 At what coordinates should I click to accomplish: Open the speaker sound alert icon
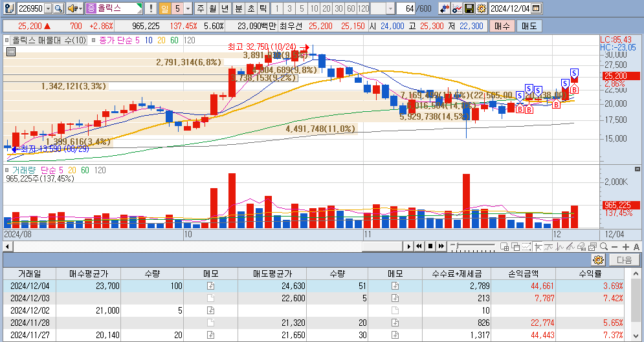72,8
